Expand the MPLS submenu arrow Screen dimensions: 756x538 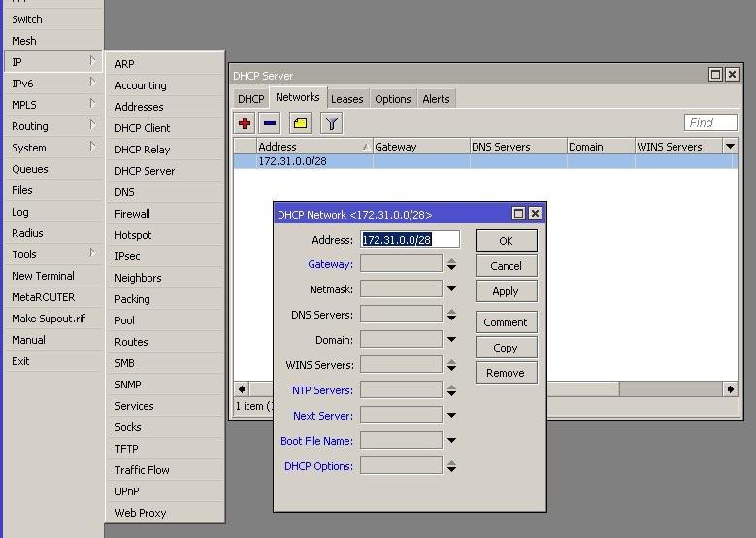[92, 103]
